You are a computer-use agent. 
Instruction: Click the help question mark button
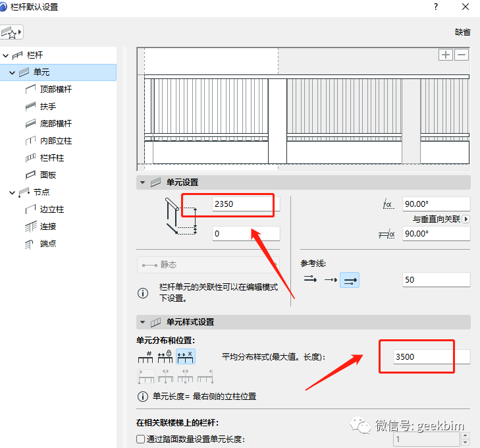click(x=435, y=7)
